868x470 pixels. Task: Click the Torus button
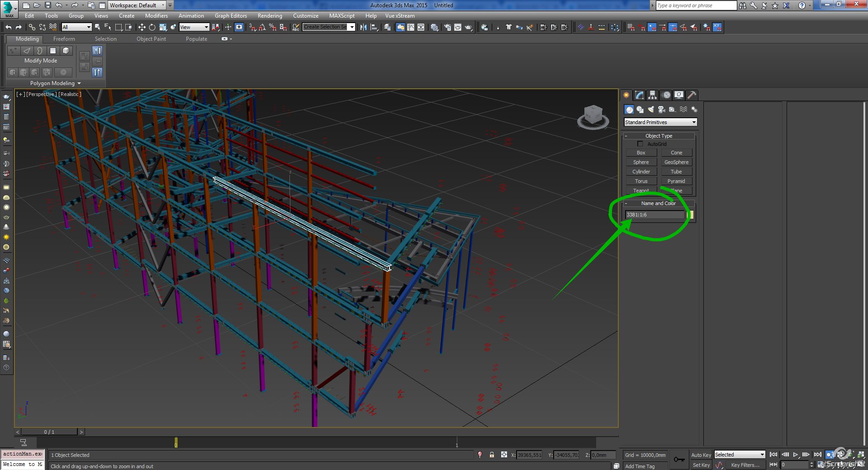[x=641, y=181]
